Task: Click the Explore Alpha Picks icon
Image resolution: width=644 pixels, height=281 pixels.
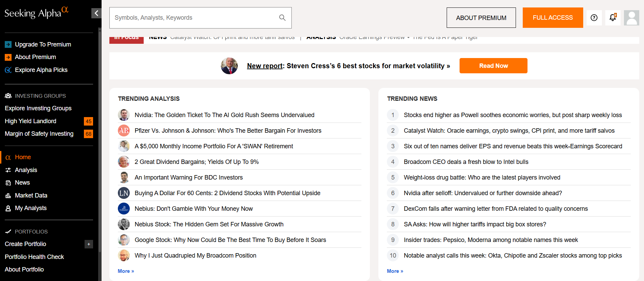Action: [x=8, y=70]
